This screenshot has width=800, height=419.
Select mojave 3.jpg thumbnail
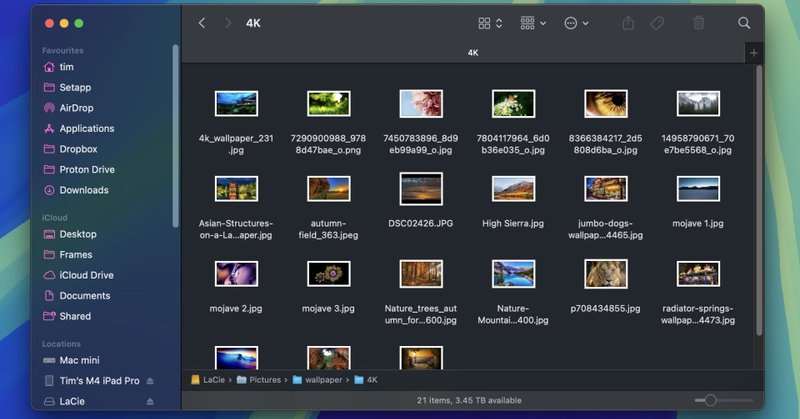tap(329, 274)
